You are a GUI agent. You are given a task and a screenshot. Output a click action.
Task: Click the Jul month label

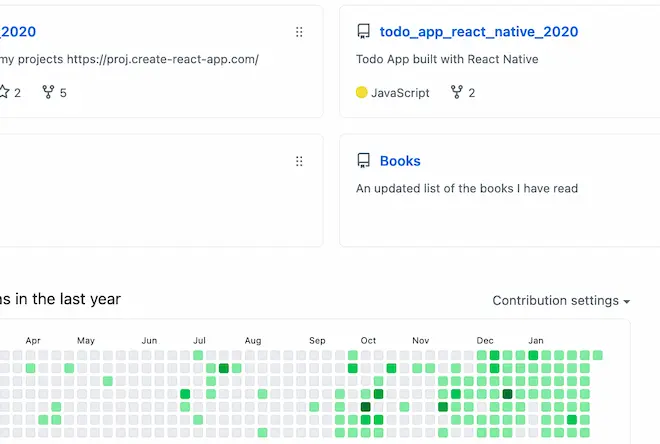coord(199,340)
